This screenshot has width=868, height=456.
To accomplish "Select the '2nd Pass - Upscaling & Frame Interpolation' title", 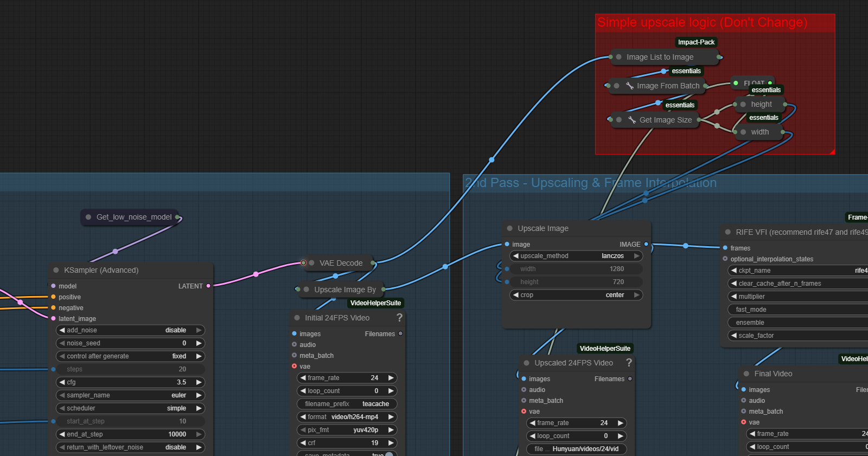I will click(591, 183).
